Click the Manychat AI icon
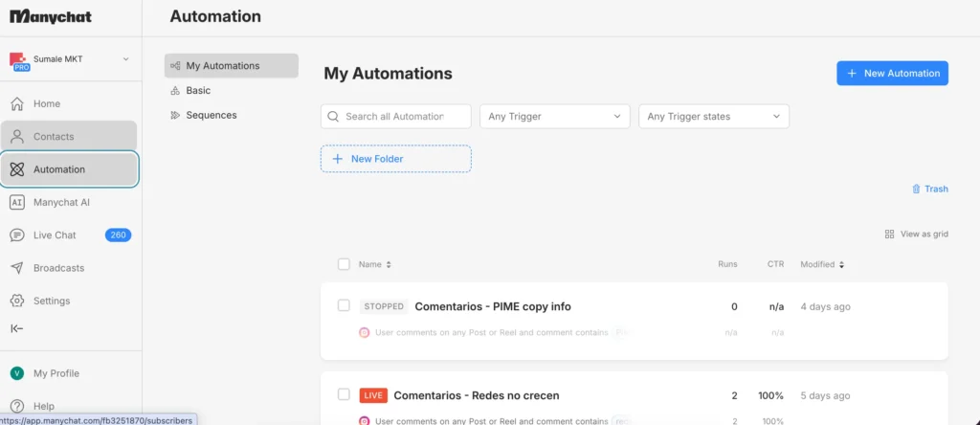980x425 pixels. point(17,202)
